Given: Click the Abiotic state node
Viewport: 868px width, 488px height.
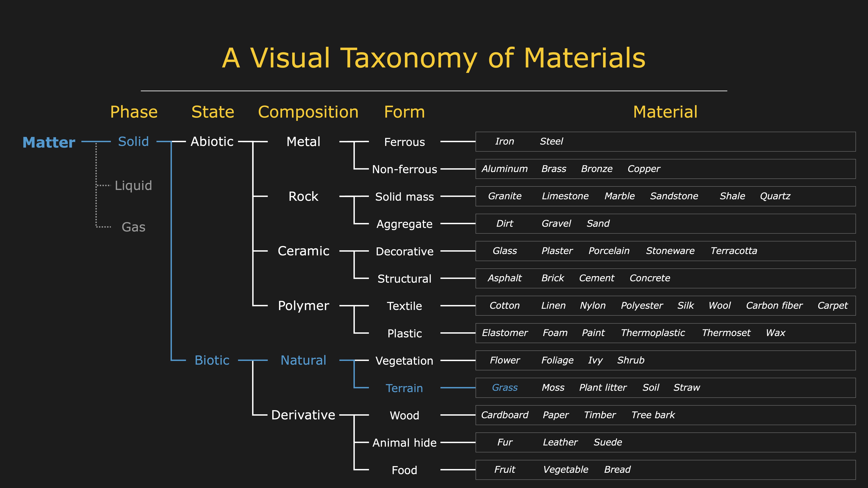Looking at the screenshot, I should (212, 141).
